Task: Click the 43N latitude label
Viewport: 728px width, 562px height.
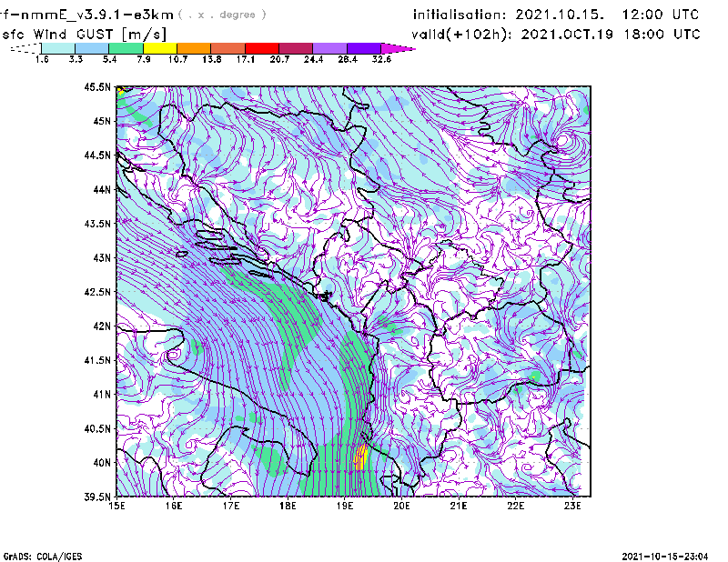Action: pos(102,257)
